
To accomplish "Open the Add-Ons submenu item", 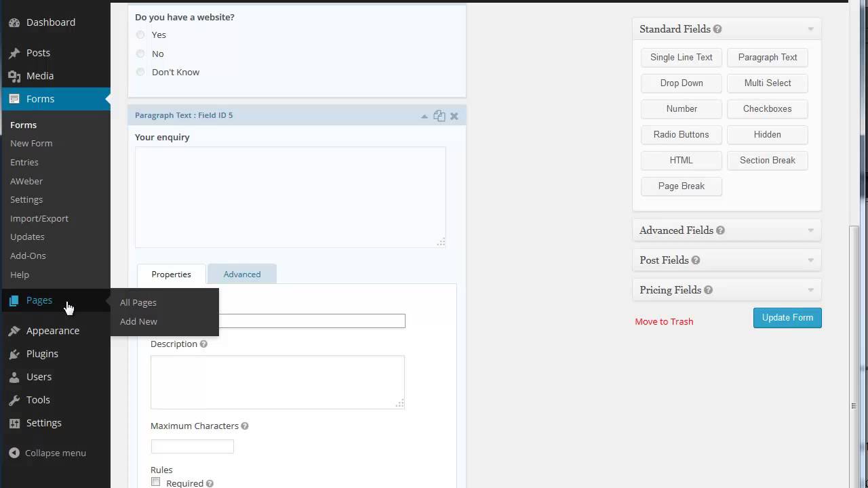I will [28, 256].
